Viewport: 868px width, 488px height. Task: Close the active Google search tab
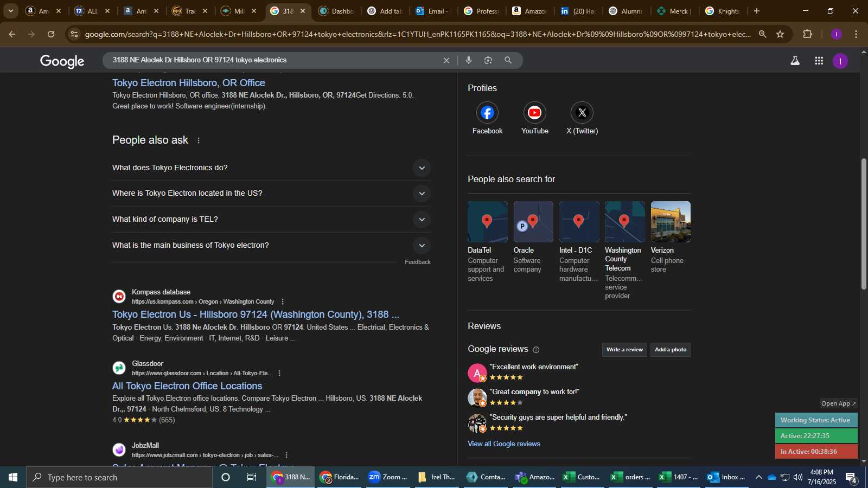pos(303,11)
